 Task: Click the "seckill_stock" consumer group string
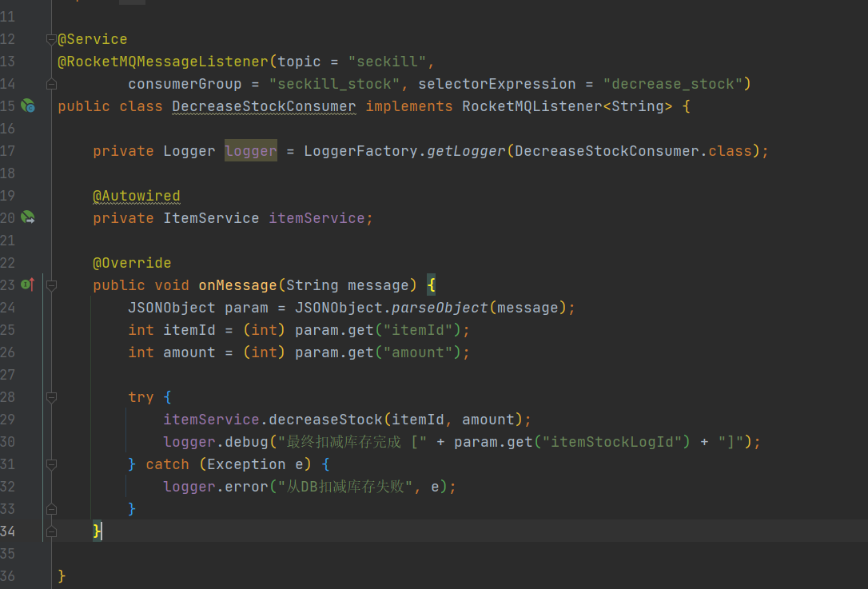[334, 84]
